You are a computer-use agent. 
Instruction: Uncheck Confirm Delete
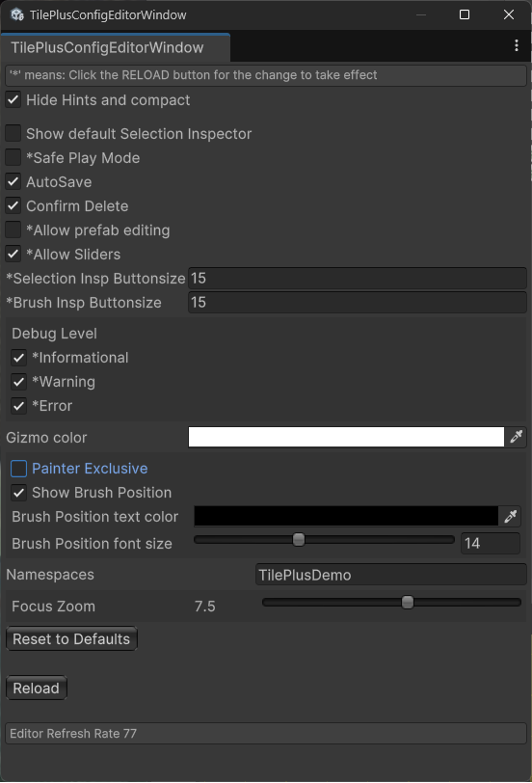pos(13,205)
